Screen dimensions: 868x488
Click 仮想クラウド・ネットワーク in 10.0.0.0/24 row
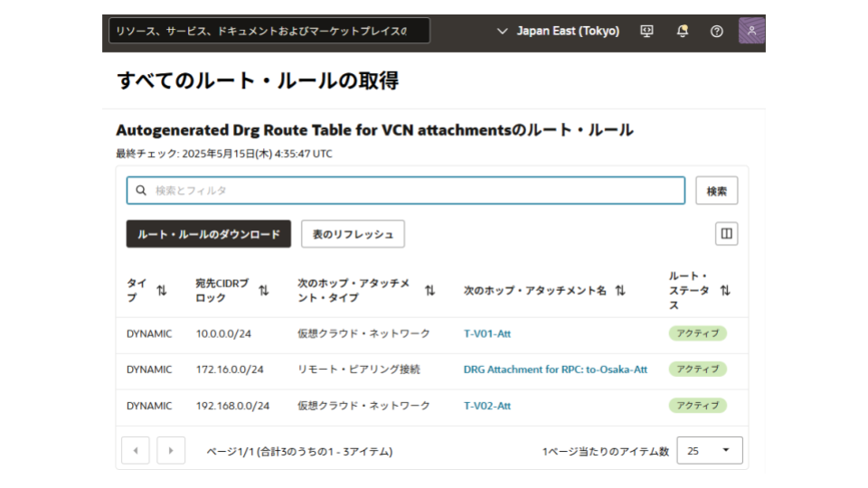pyautogui.click(x=363, y=333)
